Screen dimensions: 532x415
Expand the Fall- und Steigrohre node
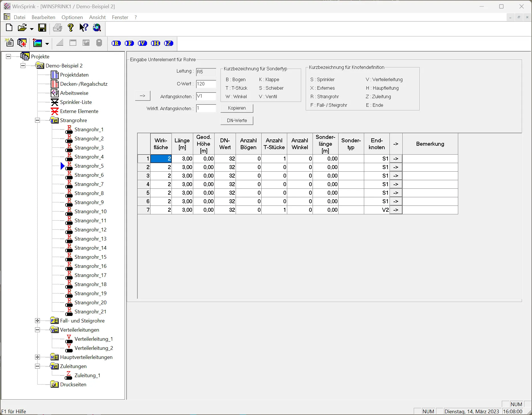tap(37, 321)
